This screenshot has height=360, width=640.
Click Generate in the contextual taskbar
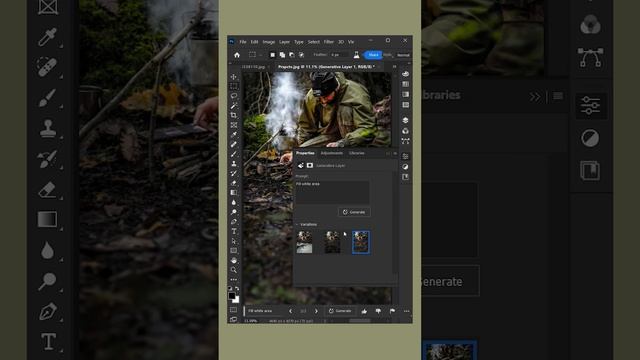340,311
